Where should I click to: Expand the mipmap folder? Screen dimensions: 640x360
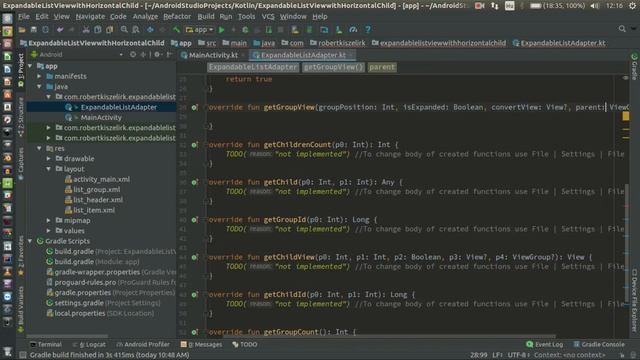tap(49, 220)
